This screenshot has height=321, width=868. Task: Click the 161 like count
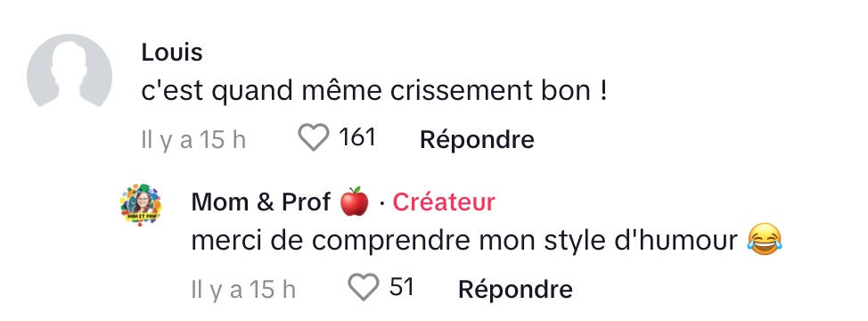[357, 137]
